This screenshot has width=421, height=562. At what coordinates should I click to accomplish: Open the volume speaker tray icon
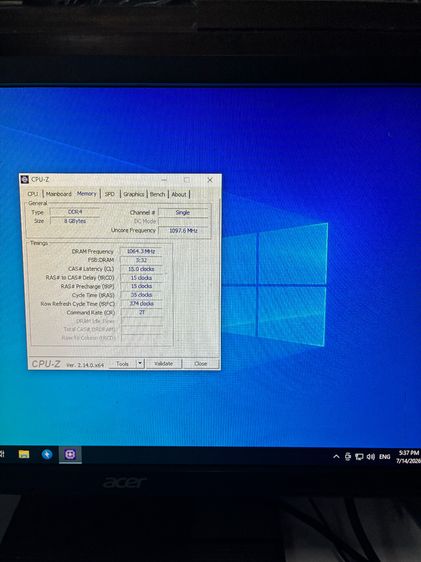pyautogui.click(x=371, y=457)
